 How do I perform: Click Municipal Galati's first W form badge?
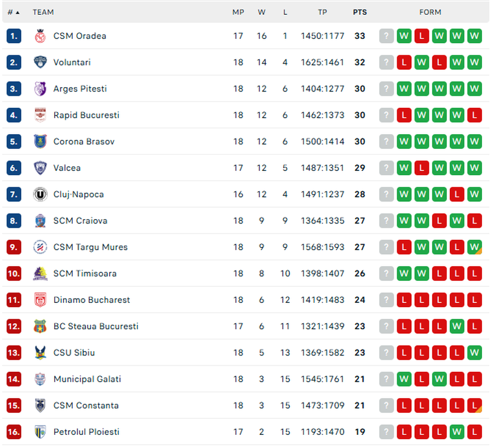tap(404, 379)
